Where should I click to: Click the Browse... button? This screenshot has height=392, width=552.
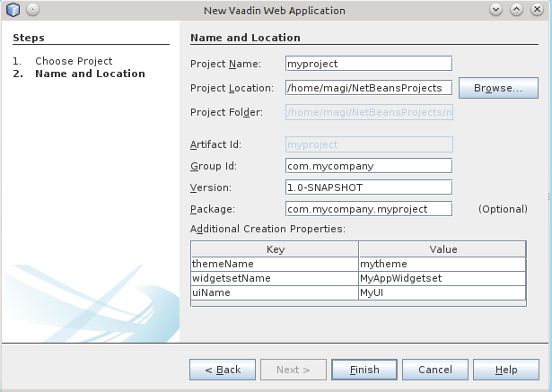pos(498,88)
